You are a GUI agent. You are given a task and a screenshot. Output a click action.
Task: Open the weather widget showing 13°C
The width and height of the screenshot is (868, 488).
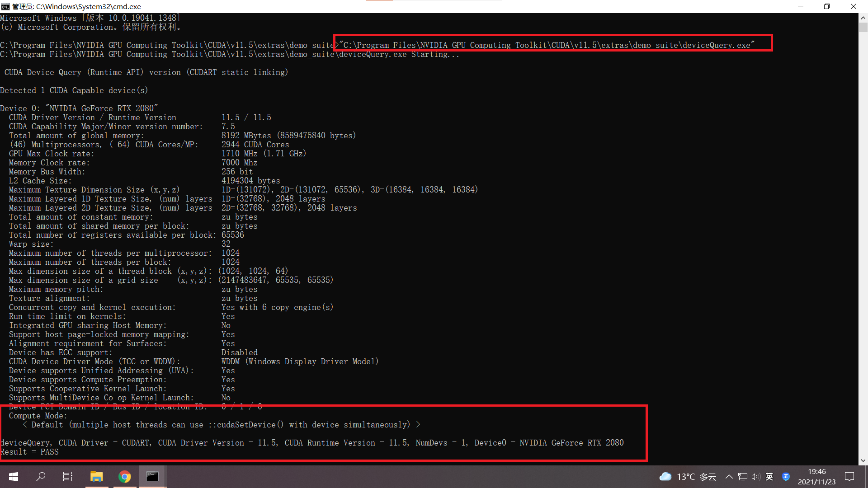pos(688,477)
